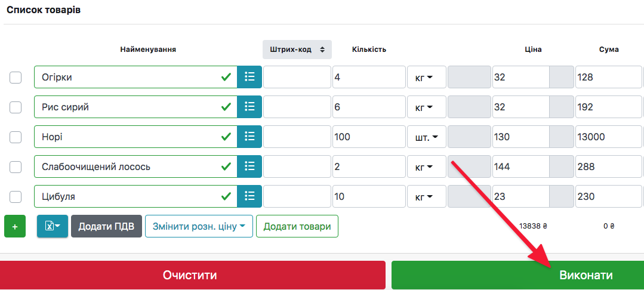Screen dimensions: 644x290
Task: Click list icon beside Слабоочищений лосось
Action: 249,166
